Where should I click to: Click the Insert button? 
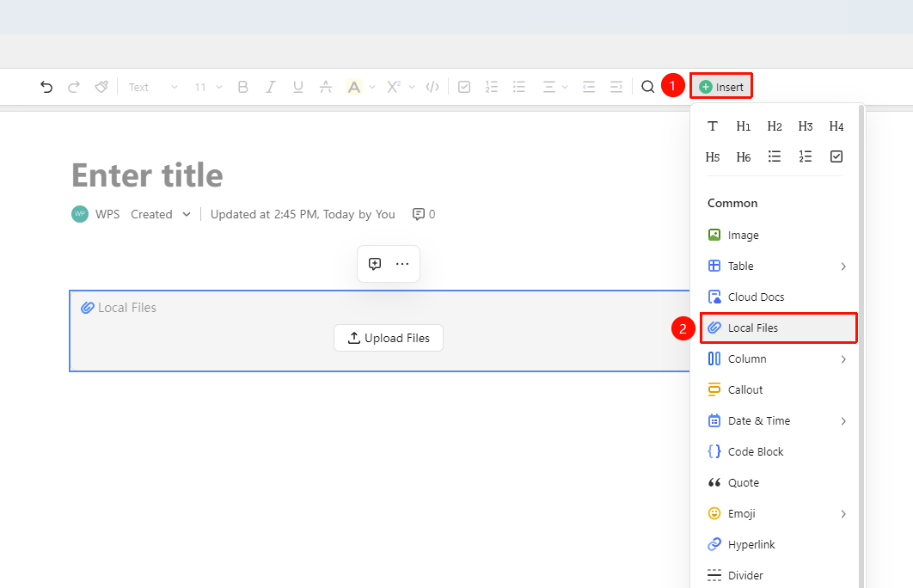(721, 87)
